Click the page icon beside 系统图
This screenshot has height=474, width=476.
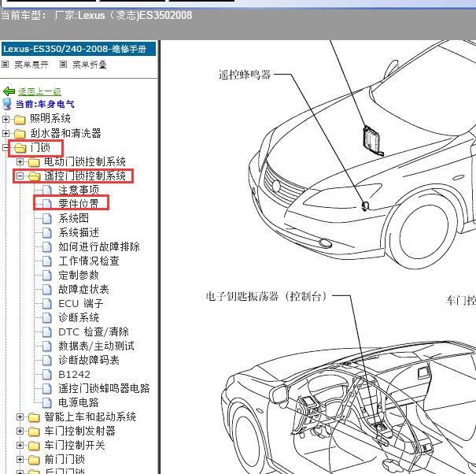pyautogui.click(x=46, y=218)
